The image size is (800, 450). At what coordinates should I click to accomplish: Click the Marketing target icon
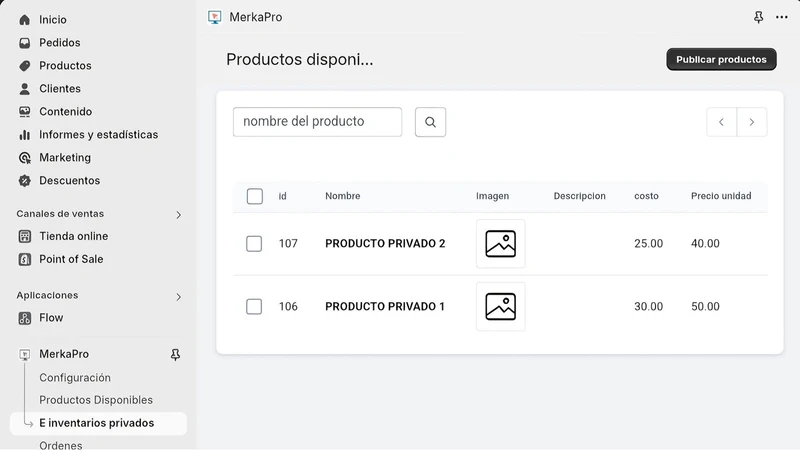click(24, 158)
